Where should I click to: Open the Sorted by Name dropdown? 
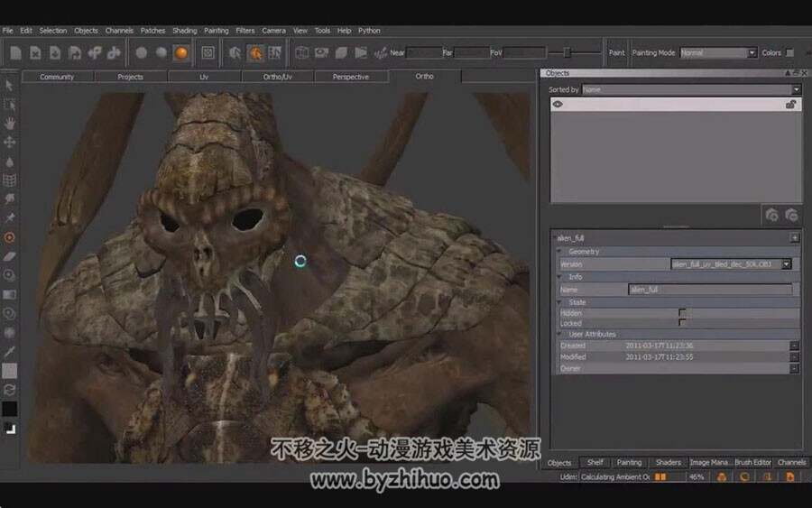click(x=691, y=89)
